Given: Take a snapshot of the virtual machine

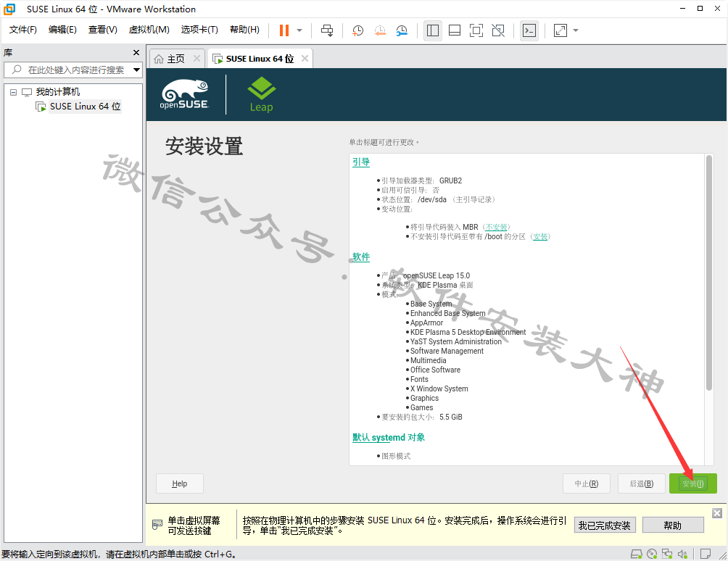Looking at the screenshot, I should (x=357, y=30).
